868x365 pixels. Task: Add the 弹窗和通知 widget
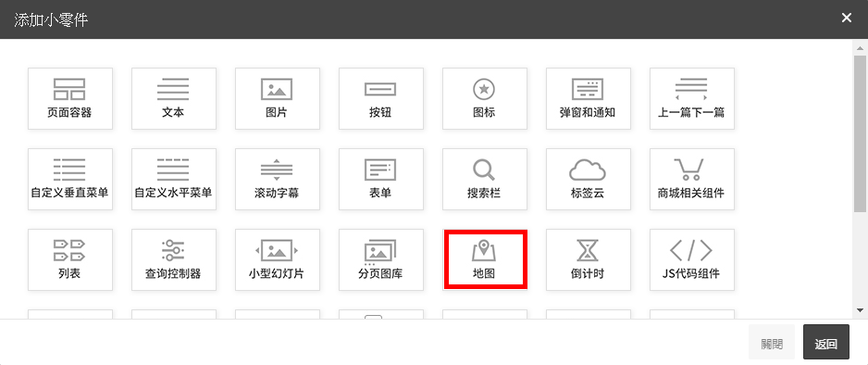[589, 98]
